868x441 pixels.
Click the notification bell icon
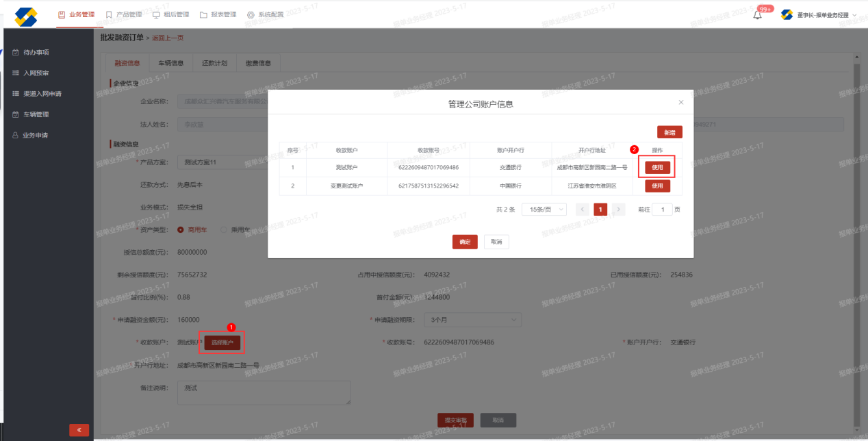click(757, 15)
